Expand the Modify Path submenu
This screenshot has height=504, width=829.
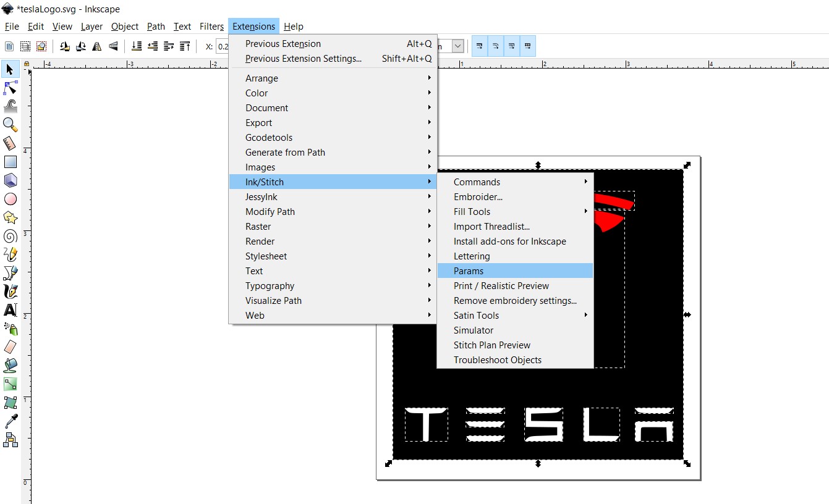pos(333,212)
